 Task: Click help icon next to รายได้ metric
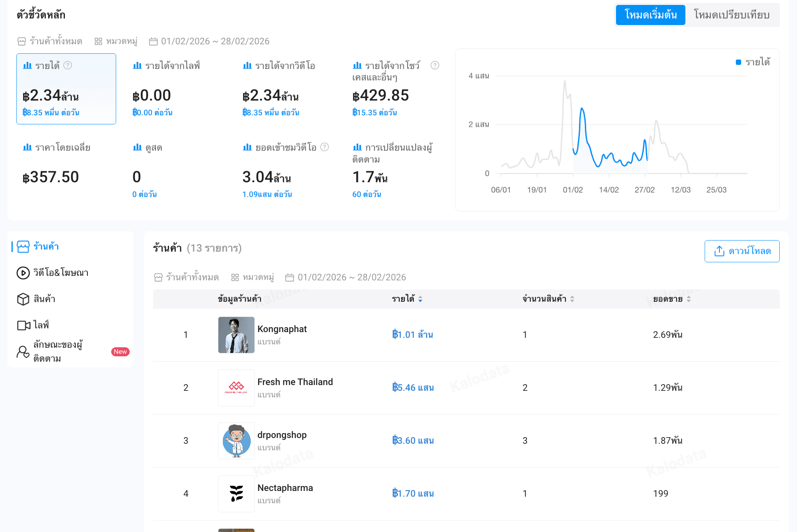(68, 65)
